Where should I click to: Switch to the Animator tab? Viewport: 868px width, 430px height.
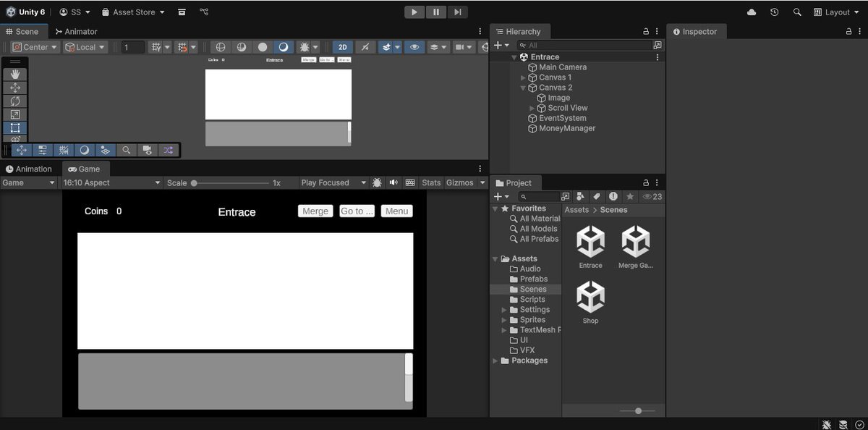tap(77, 32)
